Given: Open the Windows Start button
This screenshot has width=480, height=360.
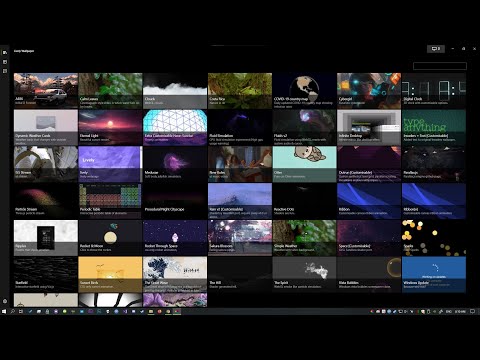Looking at the screenshot, I should (4, 311).
